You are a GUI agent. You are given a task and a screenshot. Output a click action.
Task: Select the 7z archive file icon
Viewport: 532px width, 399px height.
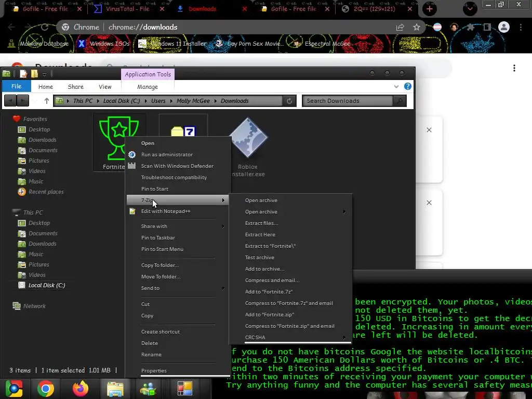pos(183,130)
